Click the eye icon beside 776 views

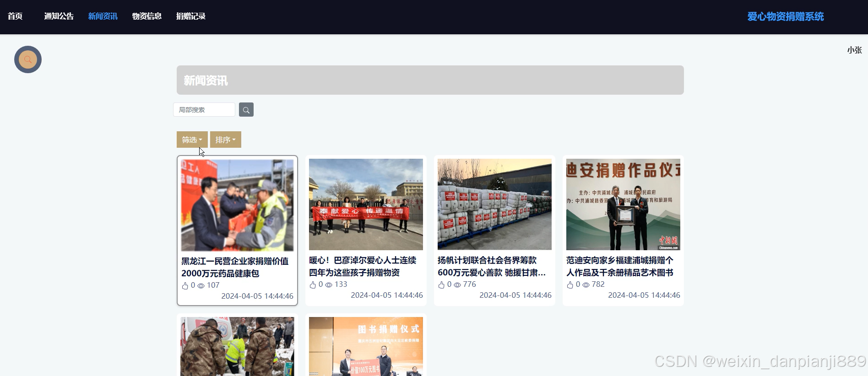(457, 285)
